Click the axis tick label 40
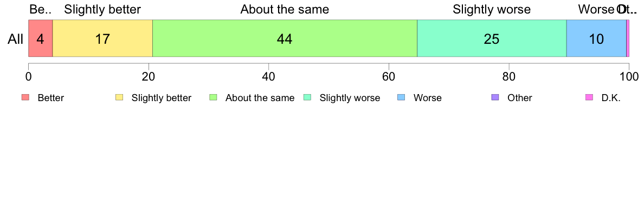The height and width of the screenshot is (199, 644). point(268,76)
